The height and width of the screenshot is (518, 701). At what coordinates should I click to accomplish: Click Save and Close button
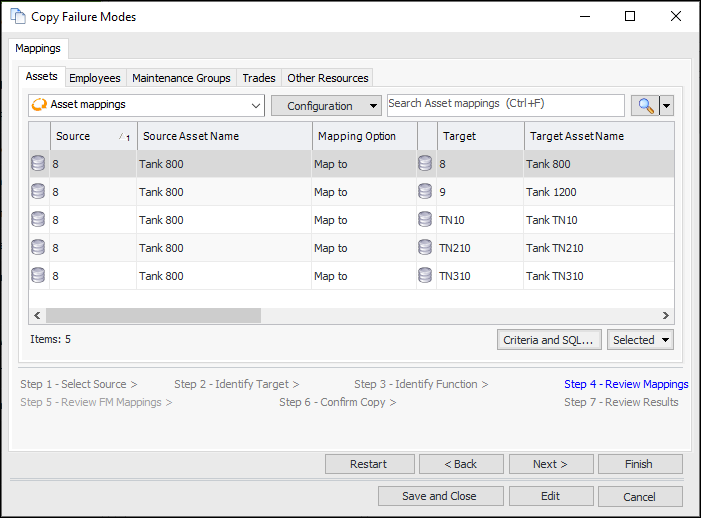tap(439, 496)
